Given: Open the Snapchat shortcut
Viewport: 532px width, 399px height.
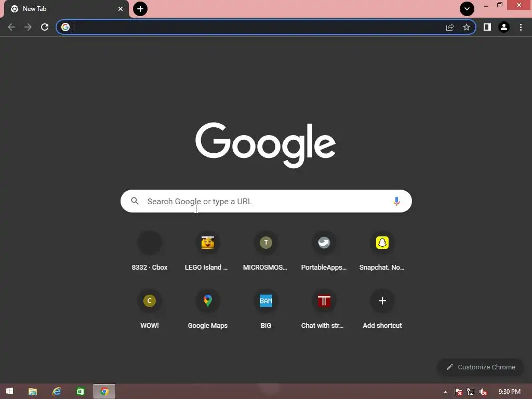Looking at the screenshot, I should 382,251.
